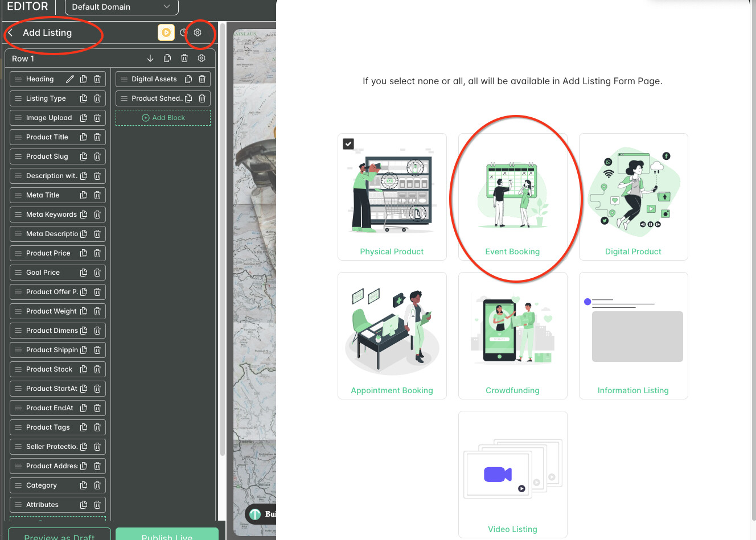Pick the Video Listing card
756x540 pixels.
point(512,474)
